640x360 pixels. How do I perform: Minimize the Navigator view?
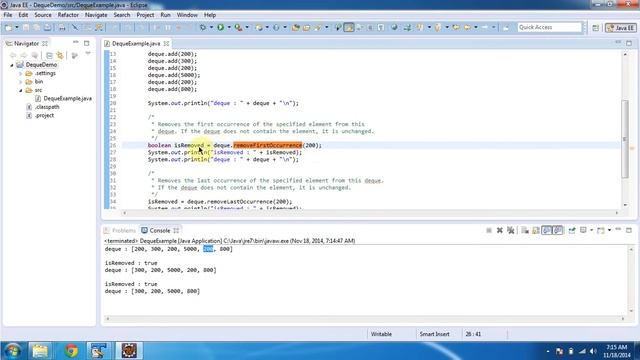[76, 42]
